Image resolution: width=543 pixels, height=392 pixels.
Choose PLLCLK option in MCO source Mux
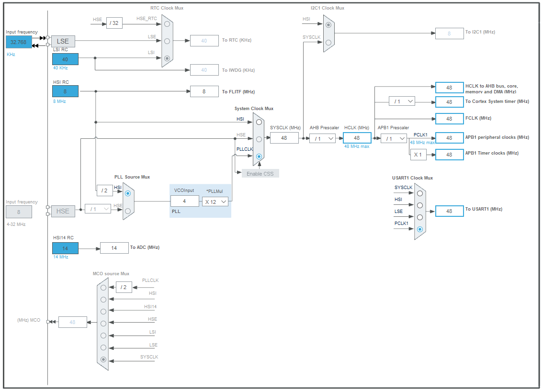point(103,288)
